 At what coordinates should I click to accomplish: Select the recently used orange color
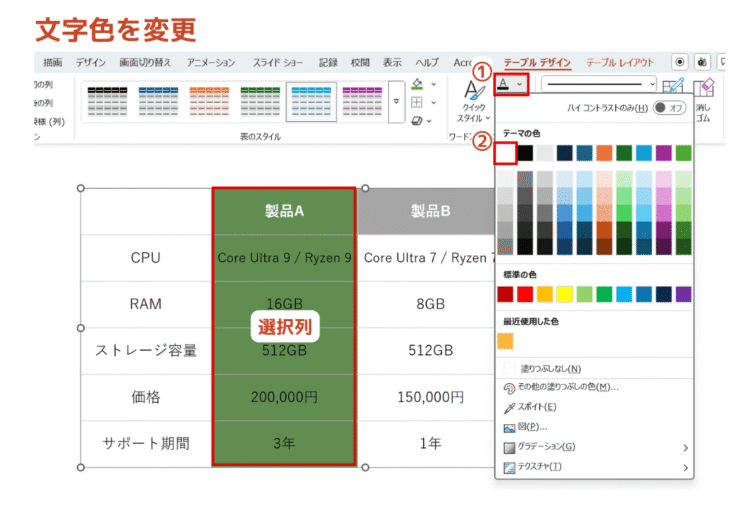505,341
